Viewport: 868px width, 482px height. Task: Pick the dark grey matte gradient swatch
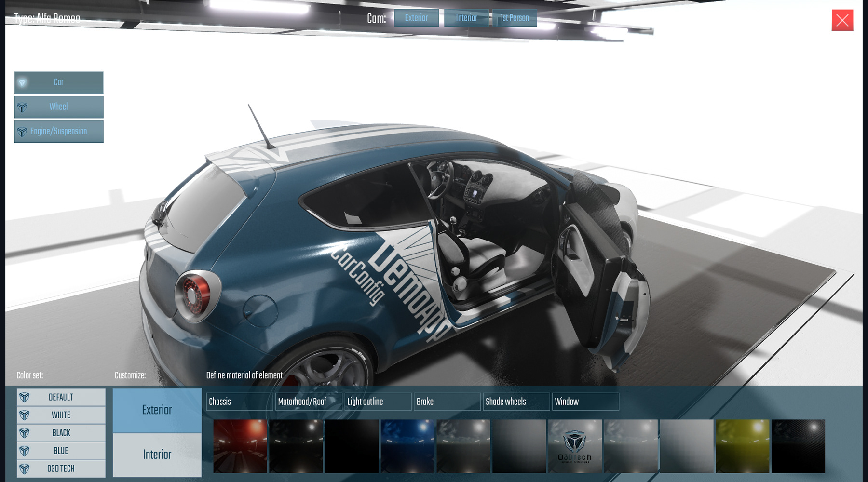tap(519, 446)
